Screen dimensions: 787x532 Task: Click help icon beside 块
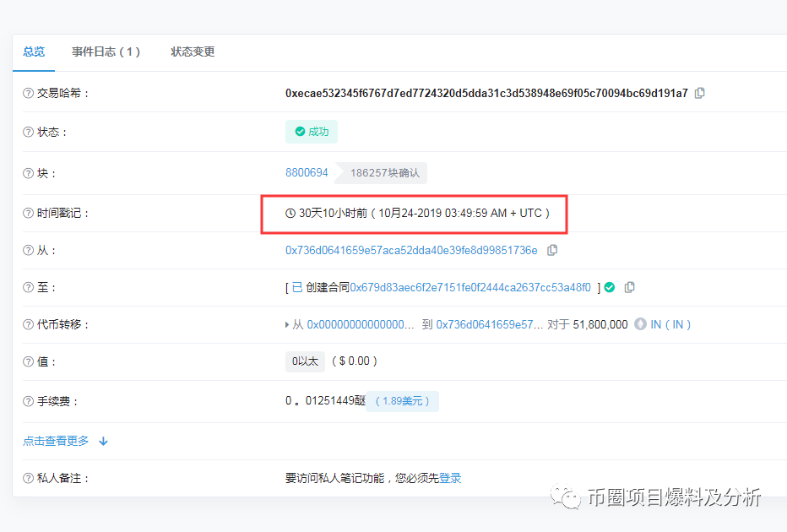pos(28,173)
